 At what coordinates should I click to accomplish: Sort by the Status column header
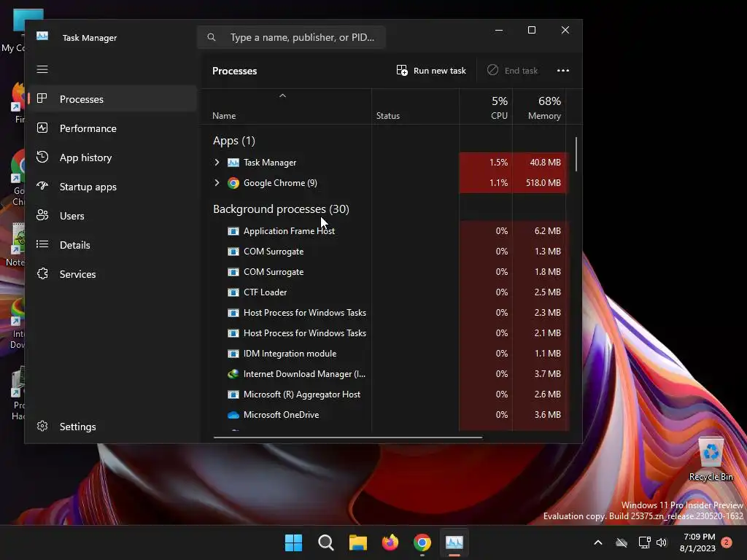click(415, 108)
